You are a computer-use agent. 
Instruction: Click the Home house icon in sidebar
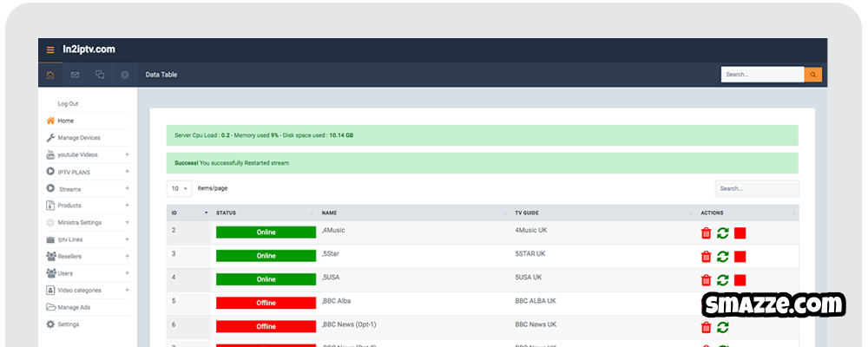click(50, 121)
